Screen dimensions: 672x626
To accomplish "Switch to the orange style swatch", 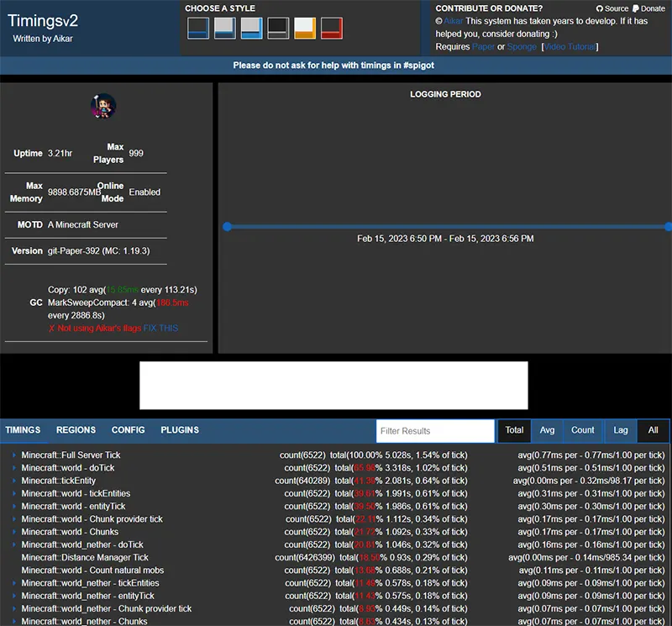I will (x=305, y=29).
